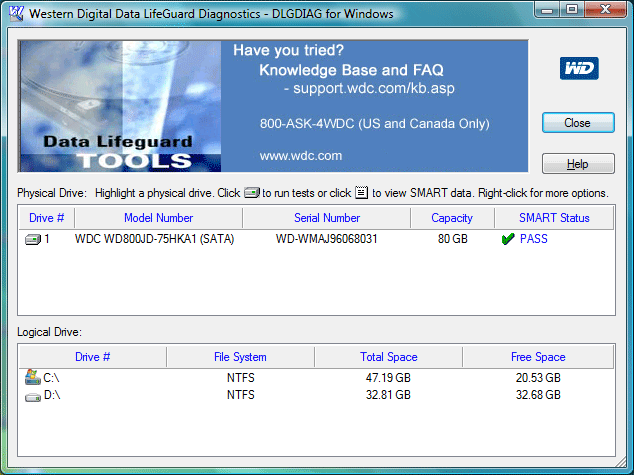
Task: Sort by physical Drive # column header
Action: pyautogui.click(x=46, y=218)
